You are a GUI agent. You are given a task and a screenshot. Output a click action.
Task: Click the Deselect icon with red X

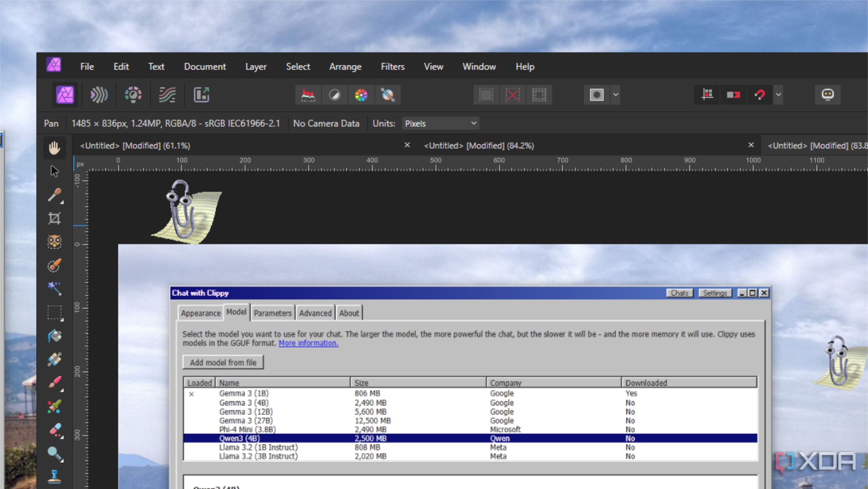(512, 95)
